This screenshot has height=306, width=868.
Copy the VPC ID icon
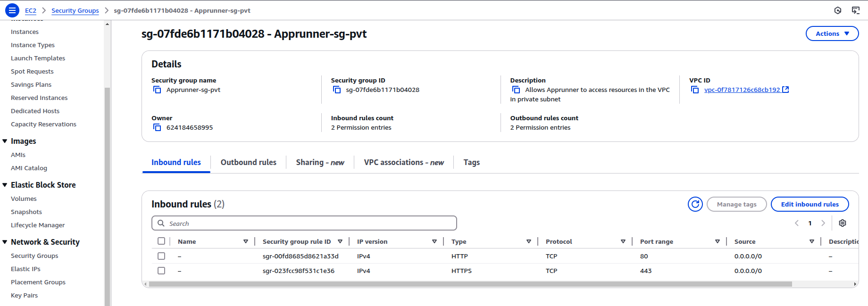pos(695,90)
